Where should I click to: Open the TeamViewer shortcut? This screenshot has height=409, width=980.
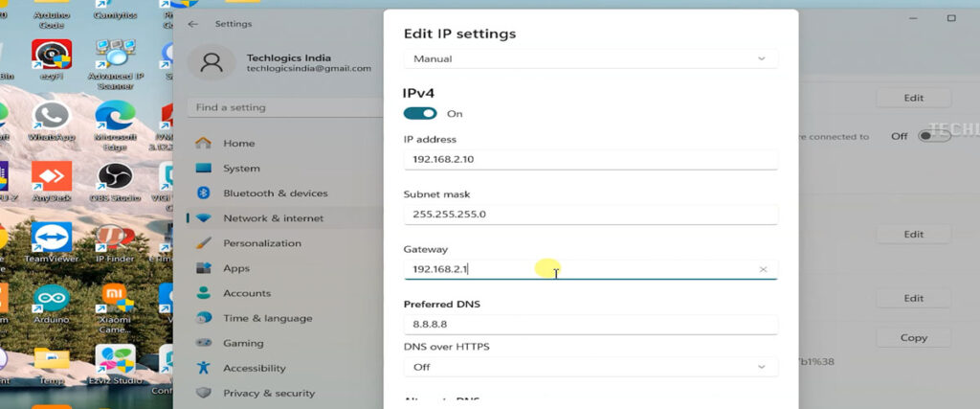[x=51, y=239]
